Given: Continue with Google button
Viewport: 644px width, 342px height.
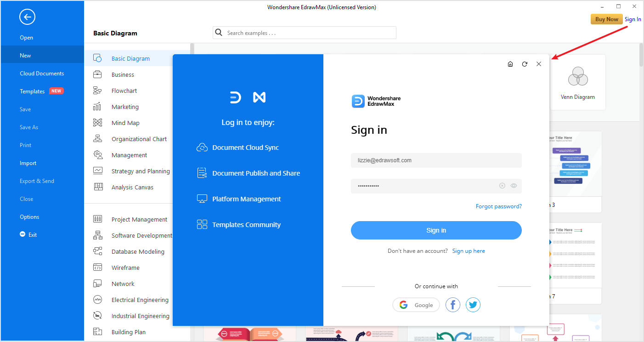Looking at the screenshot, I should (x=416, y=305).
